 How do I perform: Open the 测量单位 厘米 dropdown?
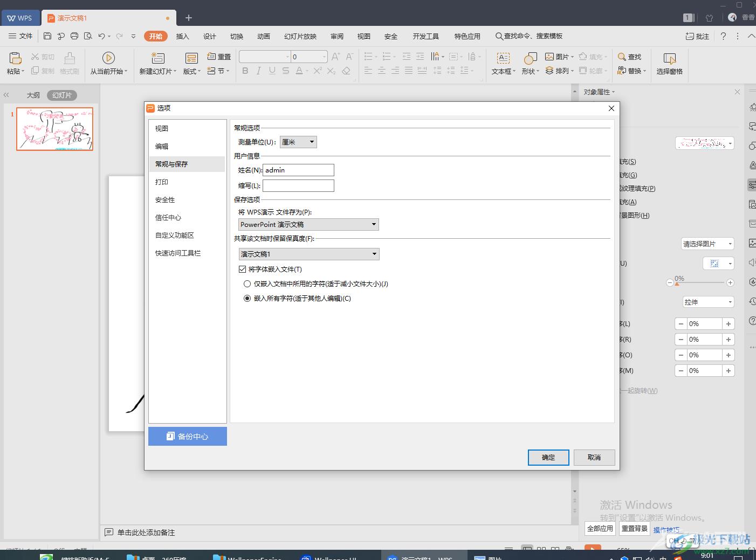click(x=298, y=142)
